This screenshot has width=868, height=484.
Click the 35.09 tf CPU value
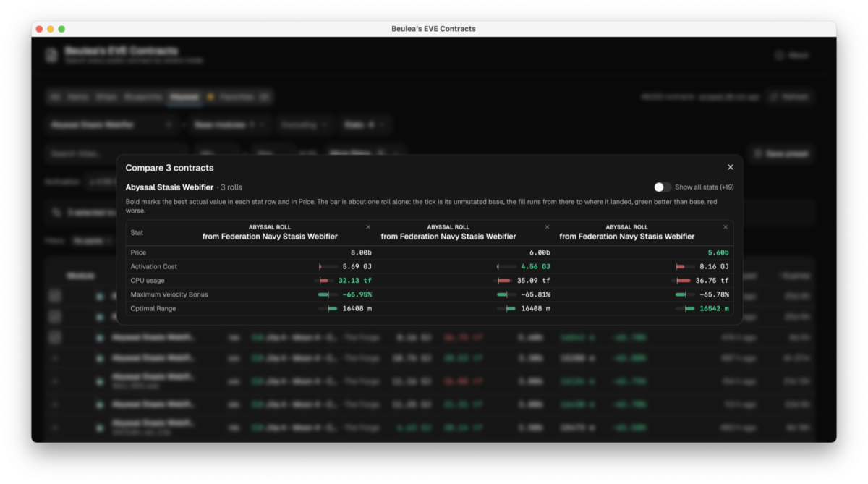click(x=534, y=281)
